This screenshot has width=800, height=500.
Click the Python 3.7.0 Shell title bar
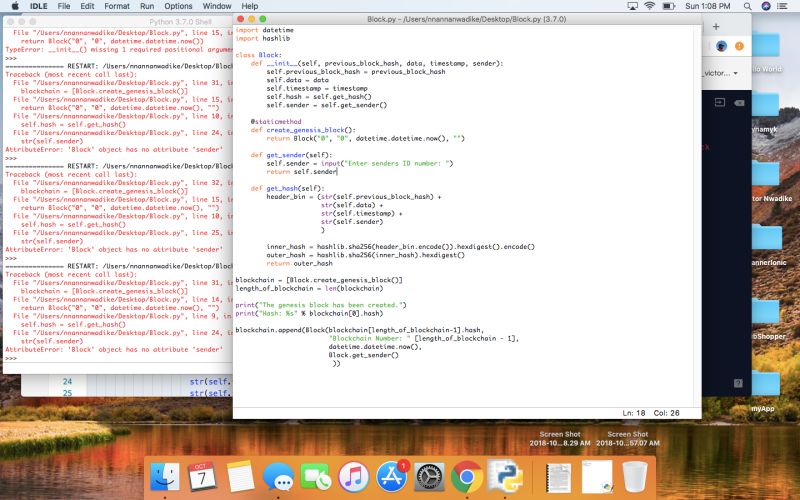pyautogui.click(x=180, y=22)
